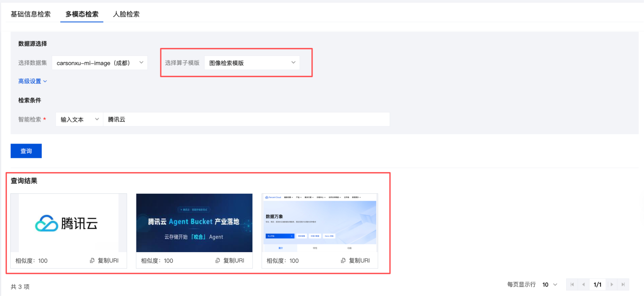The image size is (644, 296).
Task: Go to the first page of results
Action: 572,285
